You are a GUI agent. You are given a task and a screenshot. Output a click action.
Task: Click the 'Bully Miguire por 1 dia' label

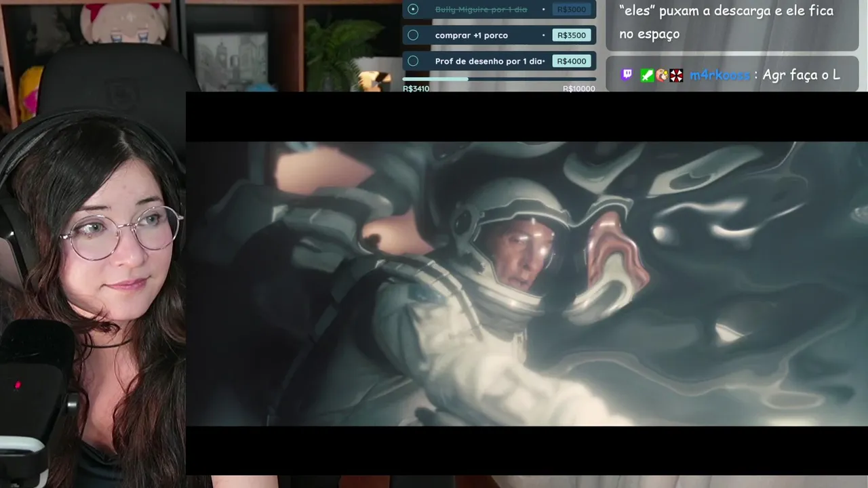pyautogui.click(x=481, y=9)
